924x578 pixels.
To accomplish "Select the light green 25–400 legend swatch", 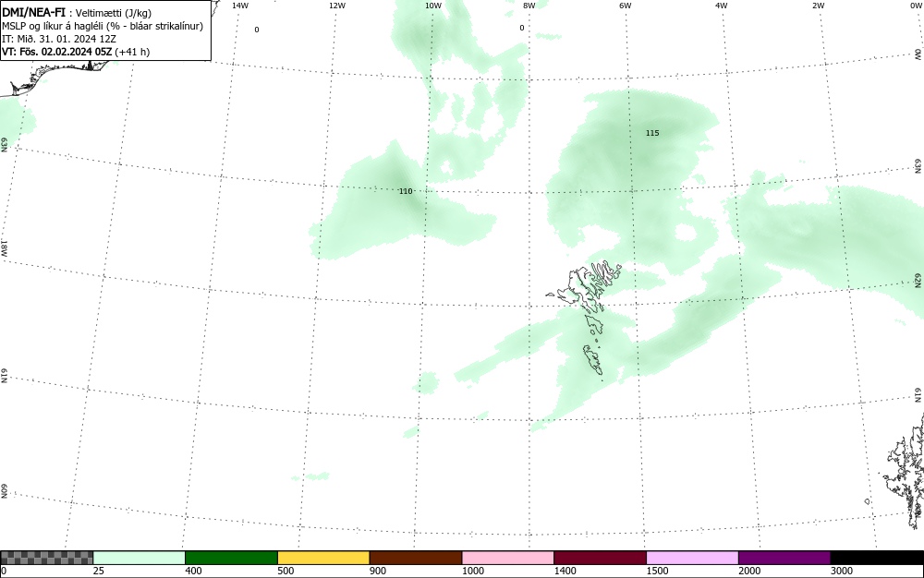I will (x=140, y=558).
